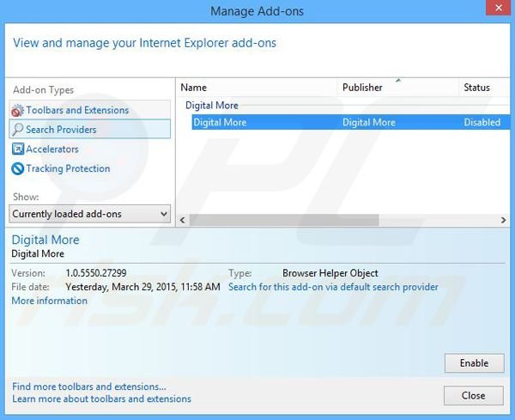This screenshot has width=515, height=420.
Task: Open the Currently loaded add-ons dropdown
Action: [x=89, y=214]
